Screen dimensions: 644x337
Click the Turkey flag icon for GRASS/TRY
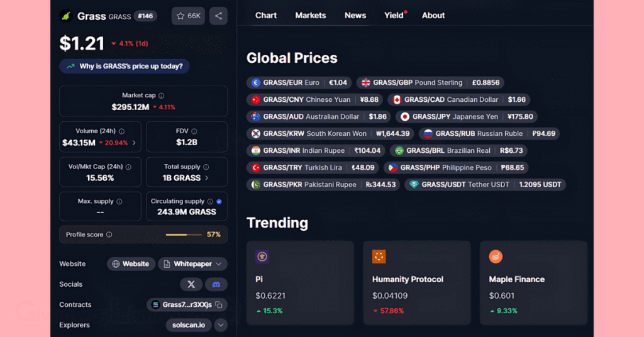[256, 168]
